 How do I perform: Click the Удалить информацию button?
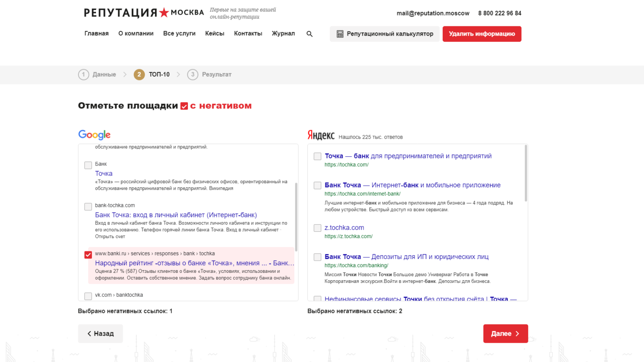482,34
